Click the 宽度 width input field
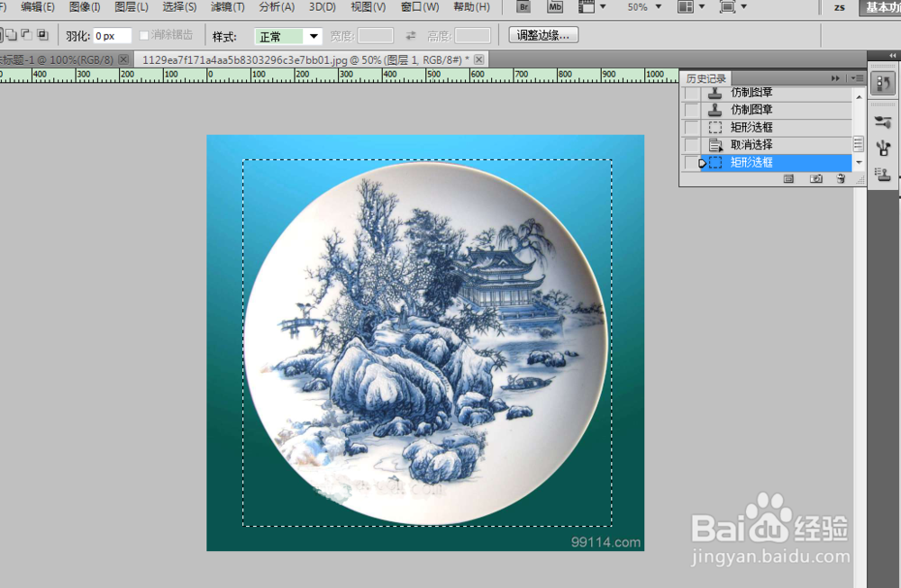Image resolution: width=901 pixels, height=588 pixels. 375,36
